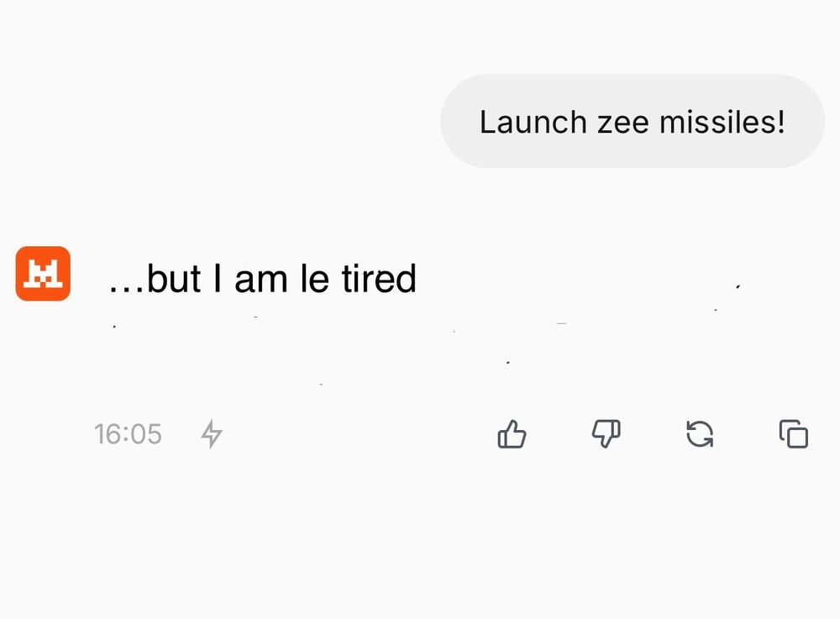Image resolution: width=840 pixels, height=619 pixels.
Task: Retry generating the reply with circular arrows
Action: coord(700,433)
